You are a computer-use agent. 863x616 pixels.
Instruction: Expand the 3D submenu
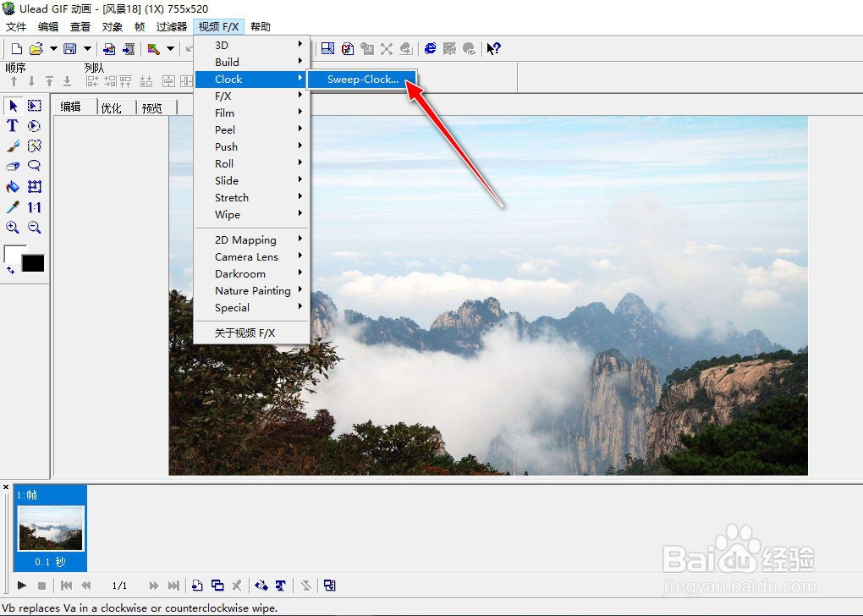[253, 45]
